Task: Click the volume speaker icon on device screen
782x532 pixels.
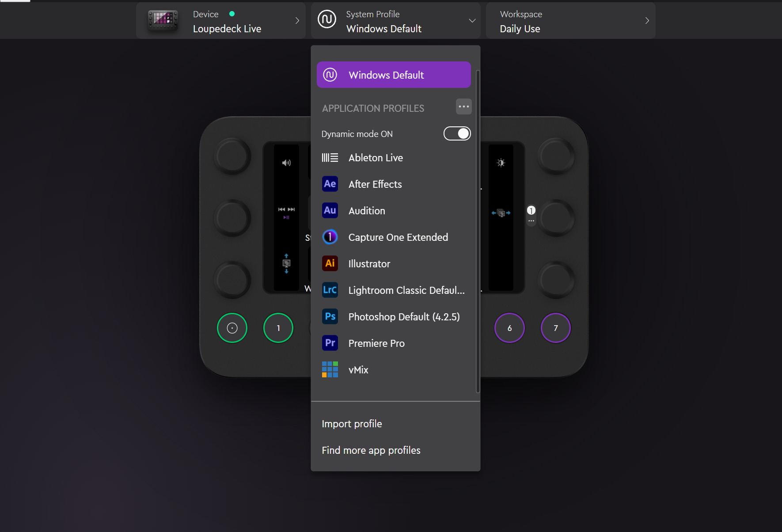Action: click(286, 163)
